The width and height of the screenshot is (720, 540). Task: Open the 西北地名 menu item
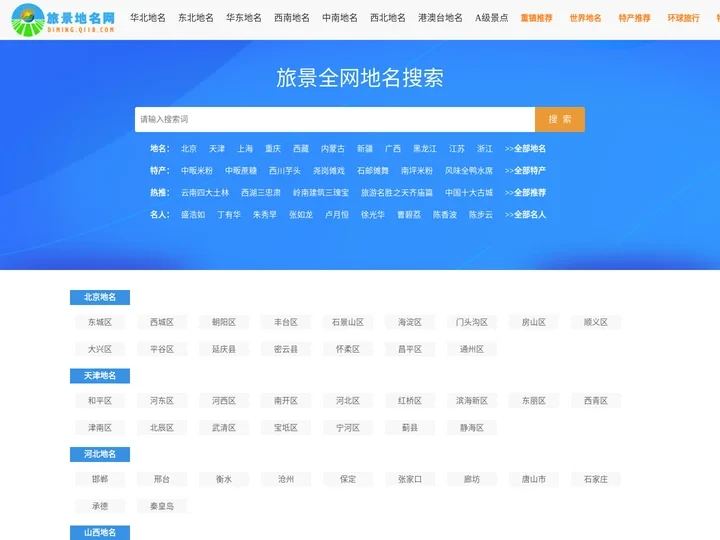point(388,18)
